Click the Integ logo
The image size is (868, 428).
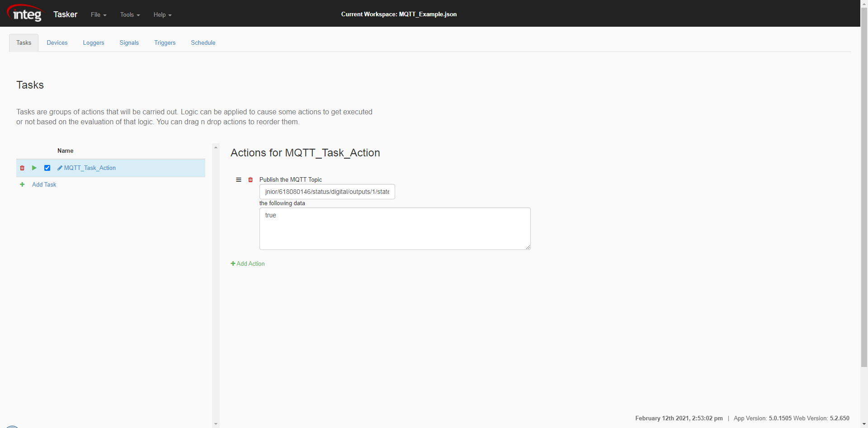tap(26, 13)
